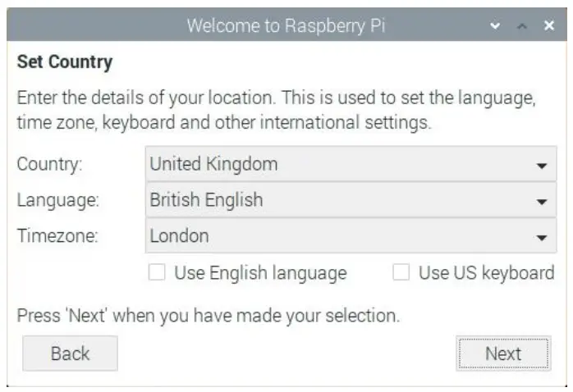Viewport: 573px width, 392px height.
Task: Close the Welcome to Raspberry Pi dialog
Action: 549,26
